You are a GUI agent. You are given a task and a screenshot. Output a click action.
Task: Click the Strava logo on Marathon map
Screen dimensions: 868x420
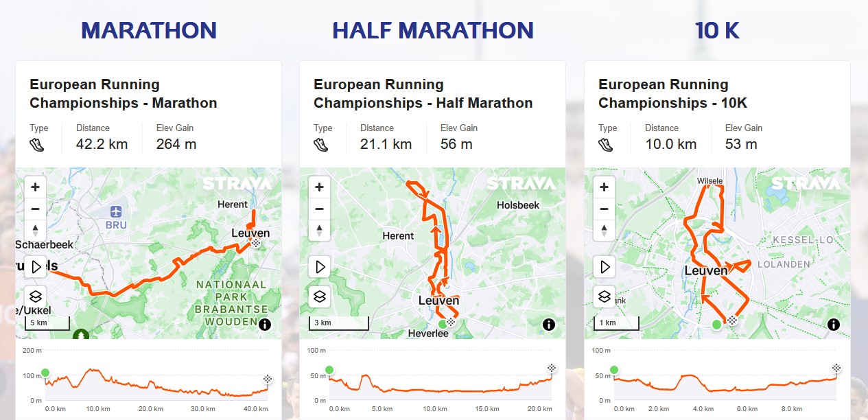pyautogui.click(x=237, y=183)
